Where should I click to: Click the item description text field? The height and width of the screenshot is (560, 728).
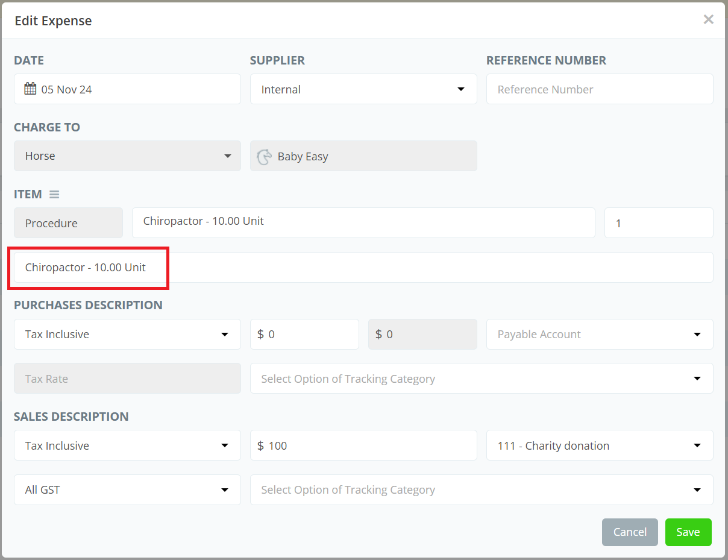coord(363,267)
